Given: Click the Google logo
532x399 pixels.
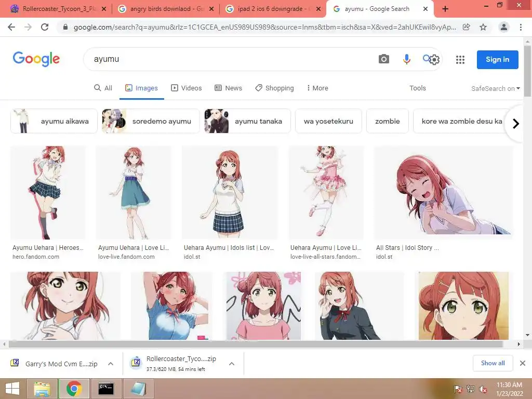Looking at the screenshot, I should (36, 59).
